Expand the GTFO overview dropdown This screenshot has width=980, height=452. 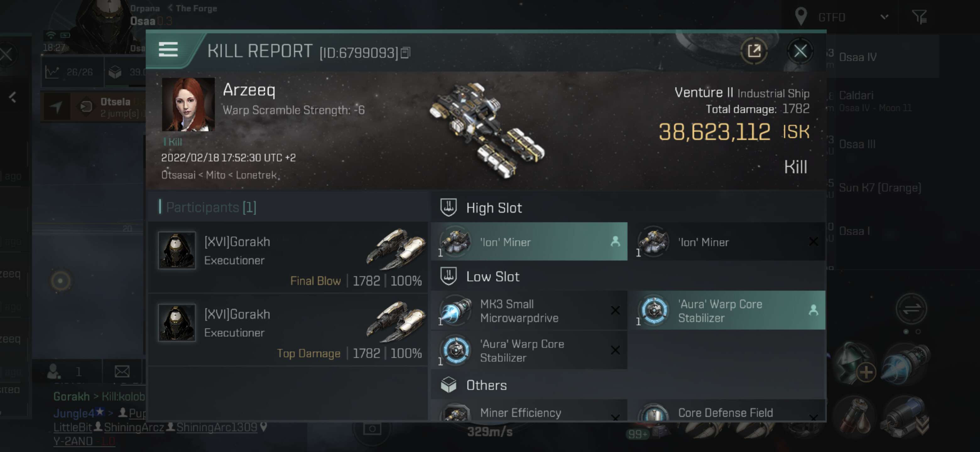coord(885,17)
